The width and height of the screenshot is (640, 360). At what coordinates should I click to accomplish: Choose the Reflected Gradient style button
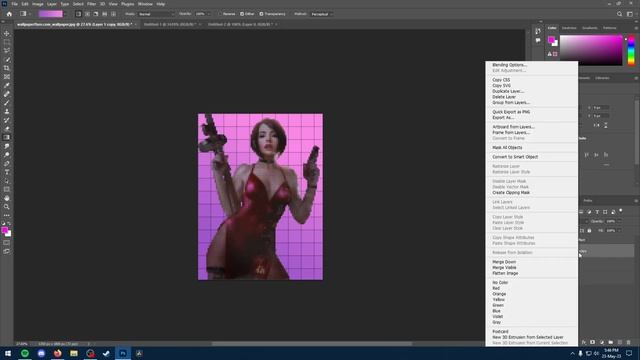104,14
